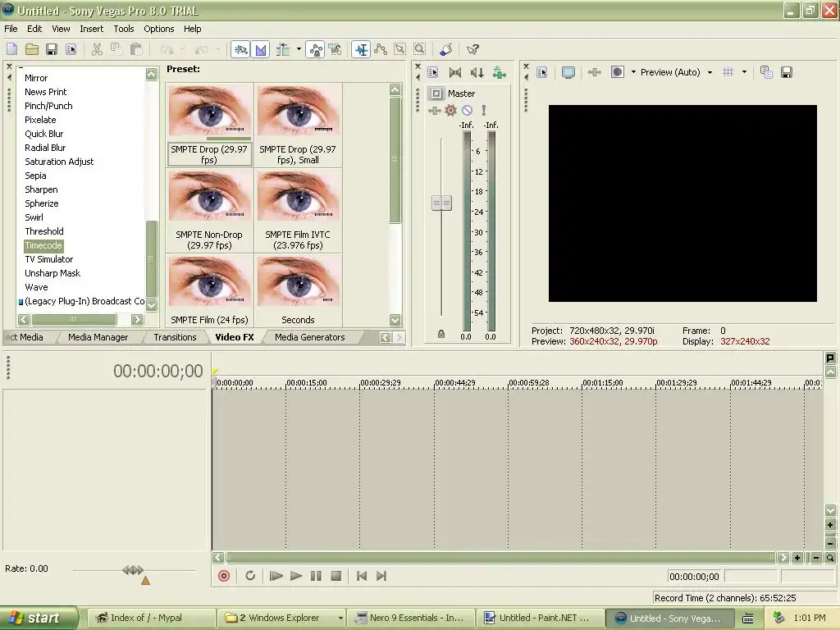Click Preview on External Monitor icon
The width and height of the screenshot is (840, 630).
(568, 72)
